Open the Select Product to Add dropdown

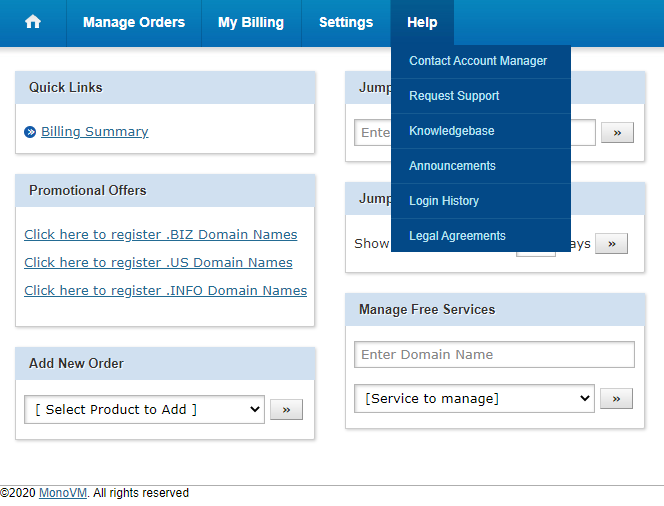pyautogui.click(x=144, y=409)
